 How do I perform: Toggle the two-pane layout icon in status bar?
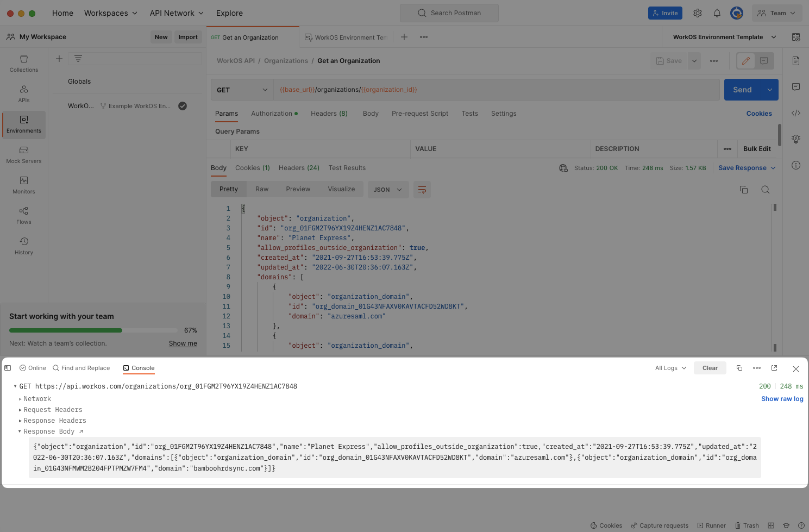771,525
